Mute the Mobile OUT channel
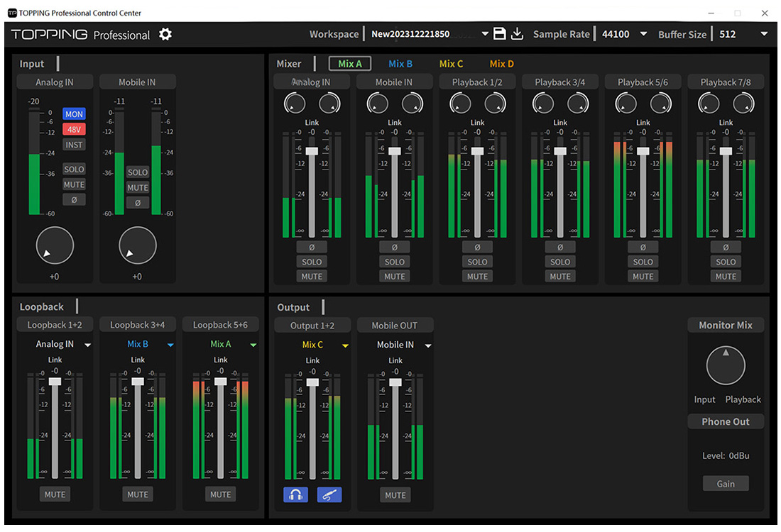The height and width of the screenshot is (532, 781). tap(395, 495)
